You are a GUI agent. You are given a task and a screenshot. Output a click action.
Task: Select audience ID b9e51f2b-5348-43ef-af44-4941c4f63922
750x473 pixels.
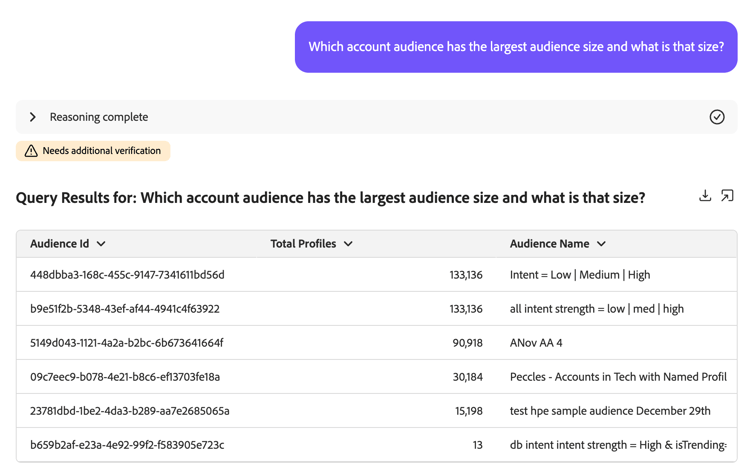click(125, 309)
